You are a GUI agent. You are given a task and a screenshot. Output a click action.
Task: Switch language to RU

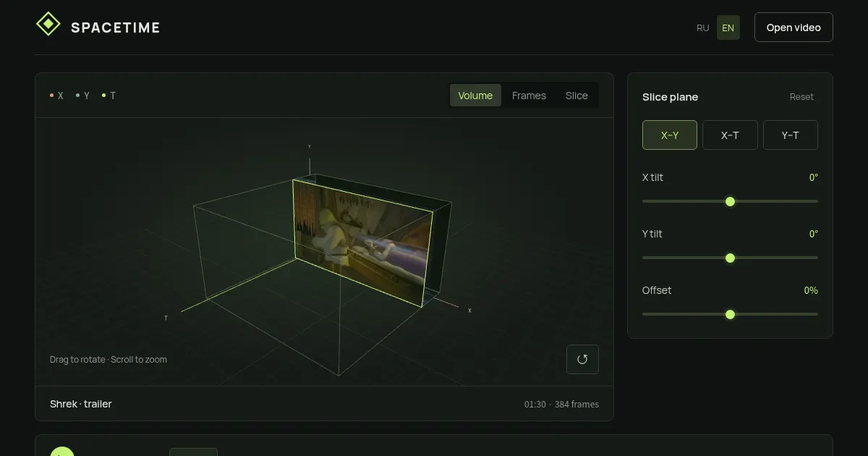(x=702, y=28)
